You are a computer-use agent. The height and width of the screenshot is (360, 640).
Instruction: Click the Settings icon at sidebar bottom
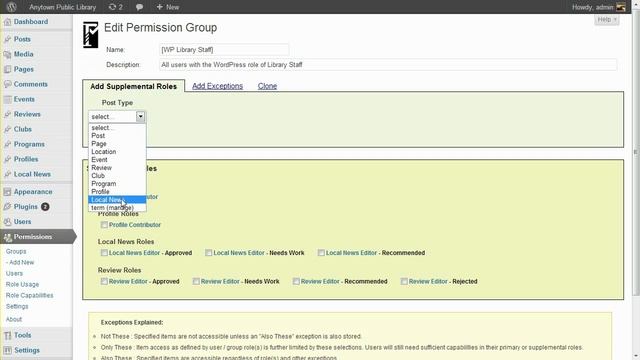point(7,350)
